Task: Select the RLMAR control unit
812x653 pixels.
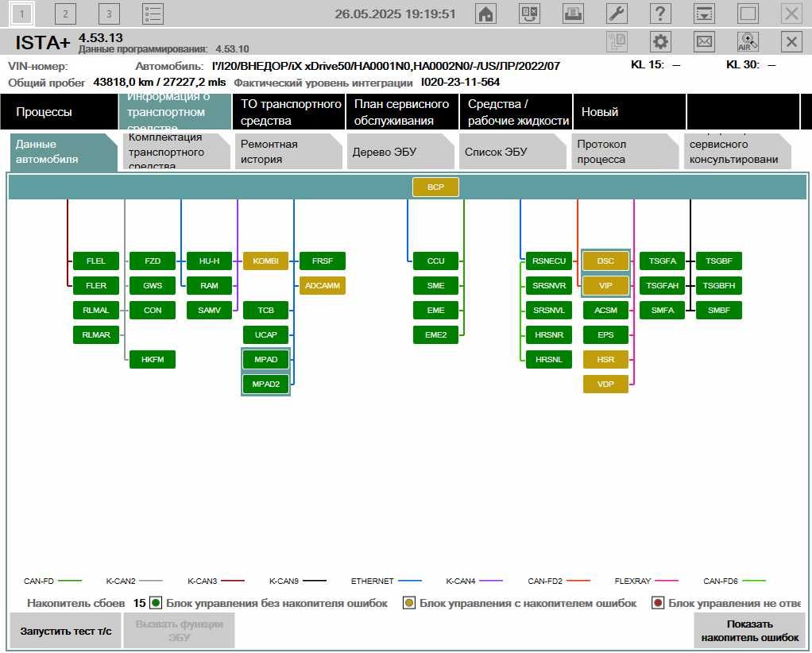Action: point(96,334)
